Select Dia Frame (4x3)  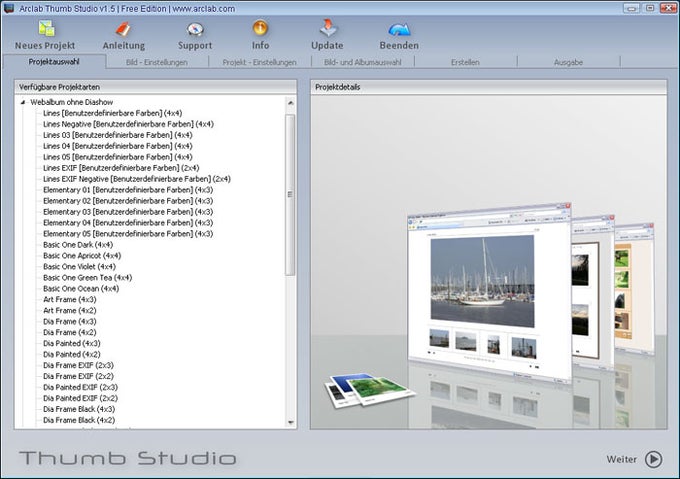pos(70,322)
